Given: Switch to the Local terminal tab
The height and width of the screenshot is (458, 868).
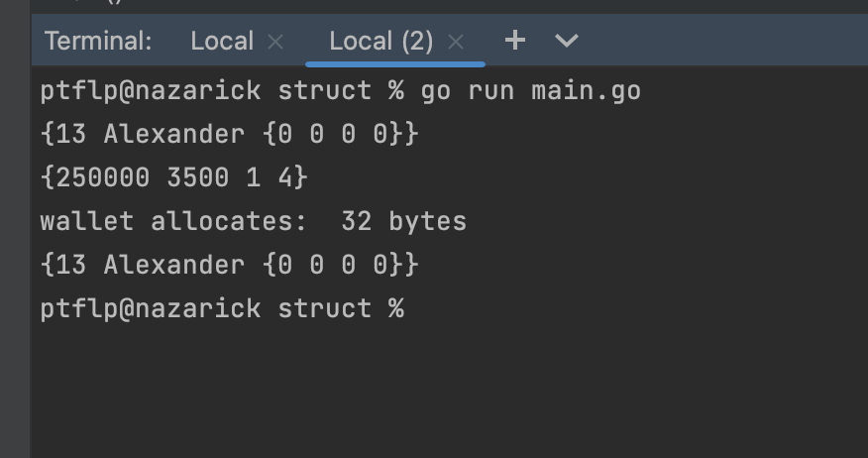Looking at the screenshot, I should [222, 42].
